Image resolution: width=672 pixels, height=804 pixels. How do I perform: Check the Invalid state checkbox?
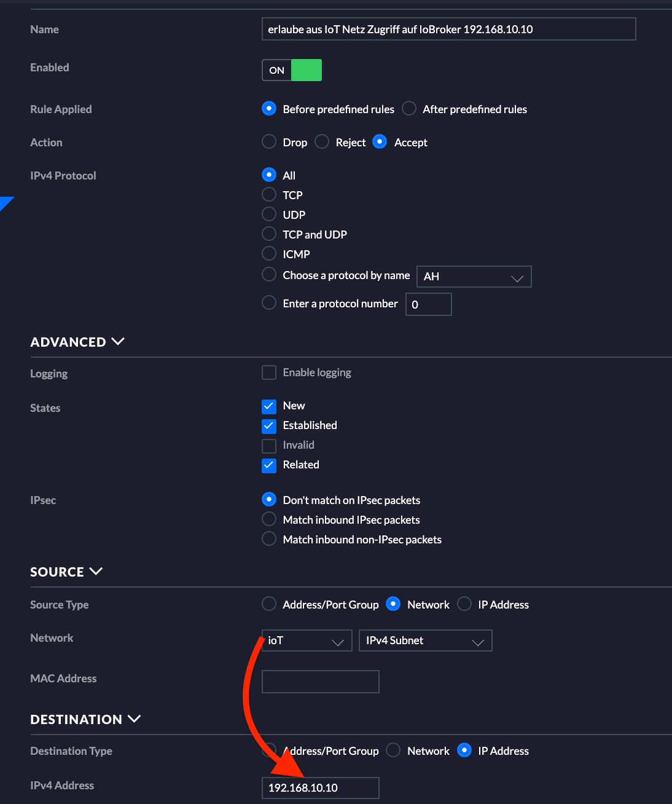pyautogui.click(x=269, y=445)
